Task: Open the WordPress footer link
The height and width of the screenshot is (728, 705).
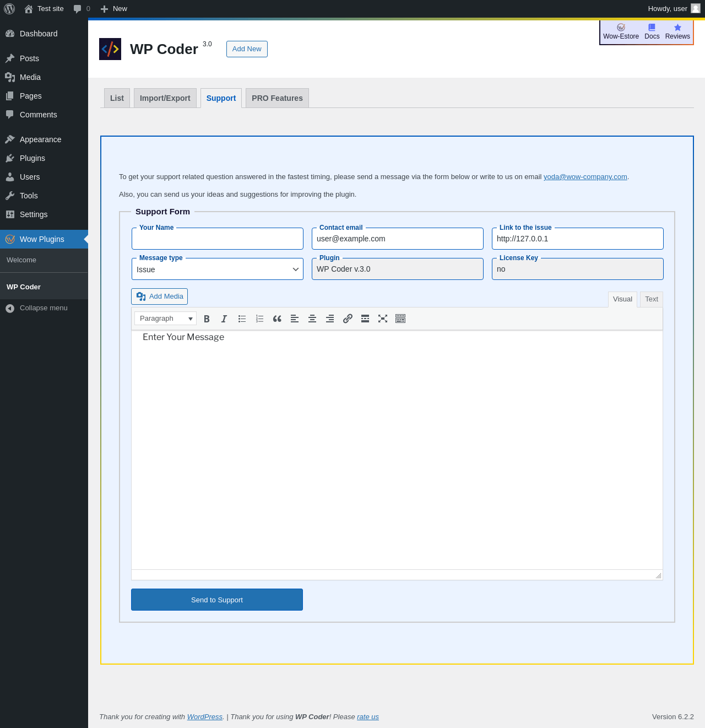Action: click(205, 717)
